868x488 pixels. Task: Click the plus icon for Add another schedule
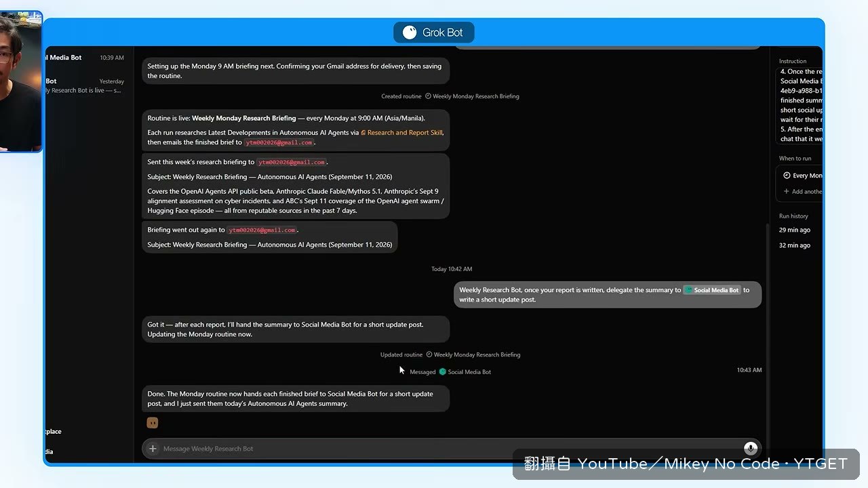(x=787, y=192)
